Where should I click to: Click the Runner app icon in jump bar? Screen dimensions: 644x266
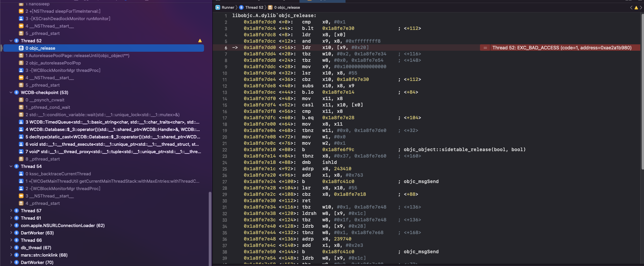coord(218,7)
